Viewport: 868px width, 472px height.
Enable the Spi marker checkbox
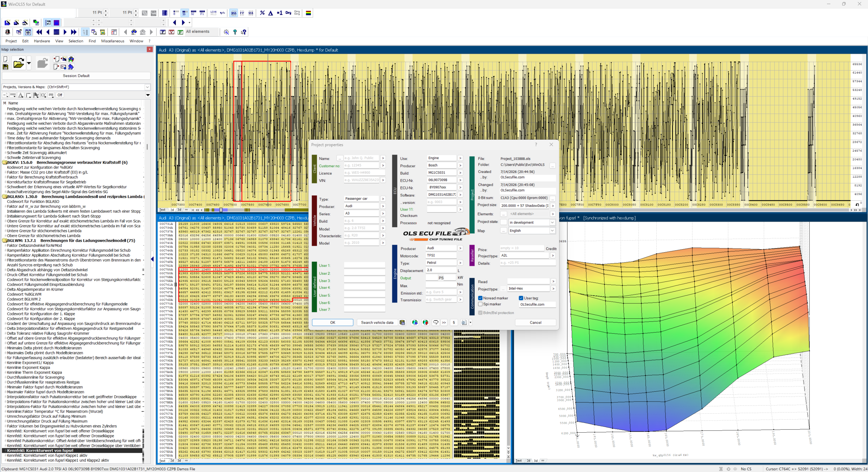480,304
